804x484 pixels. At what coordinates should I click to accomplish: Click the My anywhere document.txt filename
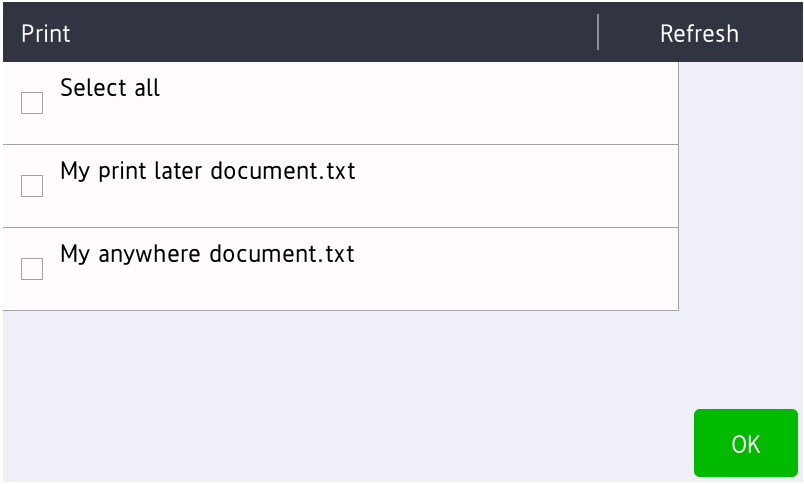pyautogui.click(x=207, y=254)
